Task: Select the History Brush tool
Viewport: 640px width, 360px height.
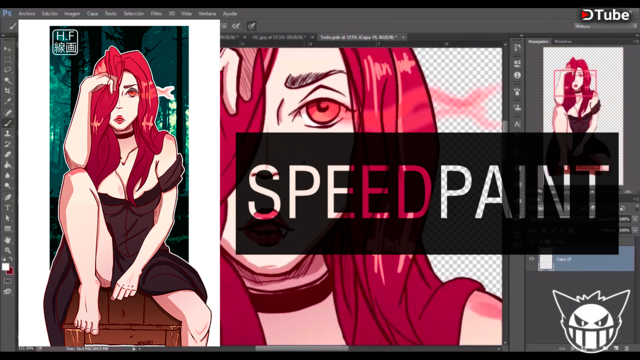Action: [8, 144]
